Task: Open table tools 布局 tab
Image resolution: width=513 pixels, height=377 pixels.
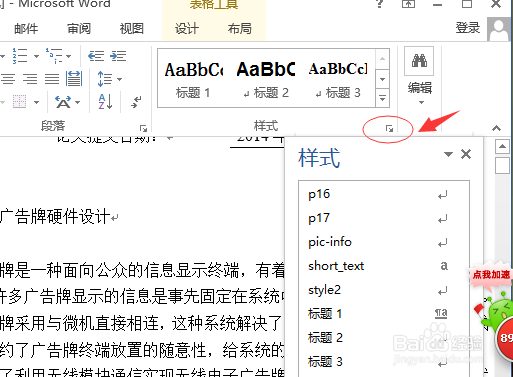Action: pos(240,29)
